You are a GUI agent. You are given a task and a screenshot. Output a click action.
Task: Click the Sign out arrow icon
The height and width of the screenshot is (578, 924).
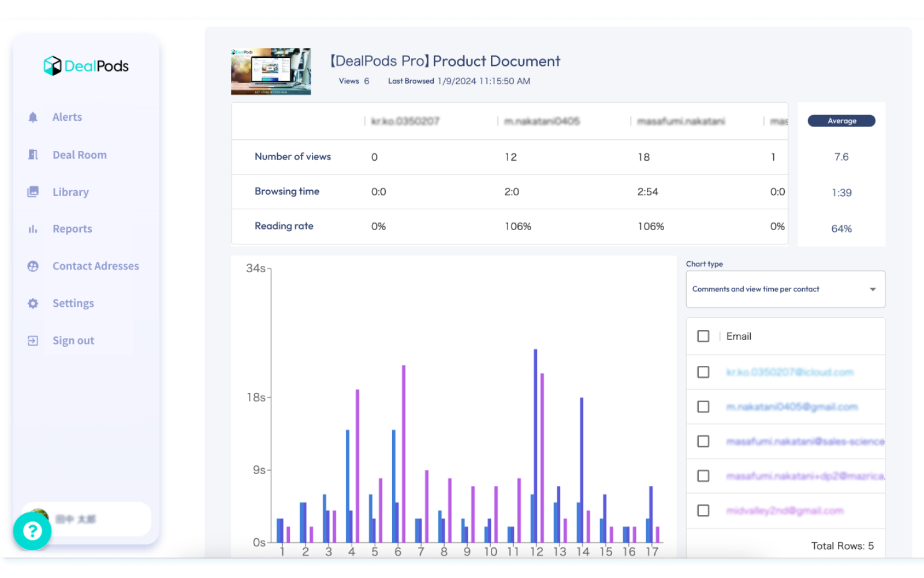pos(33,340)
